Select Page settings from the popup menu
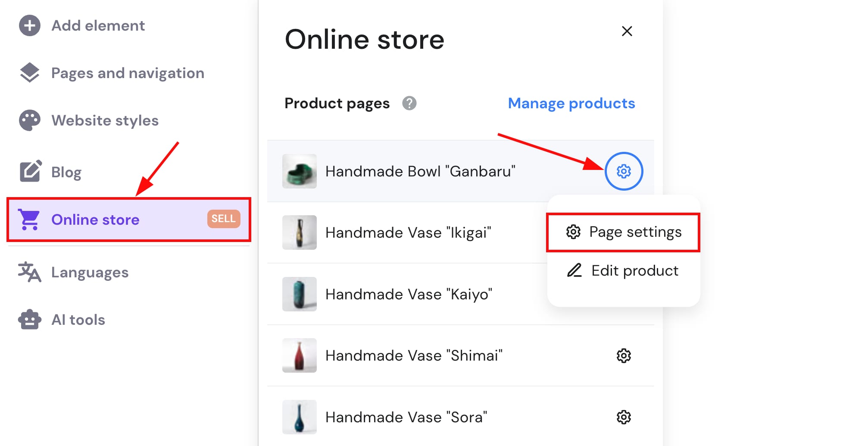This screenshot has height=446, width=868. pos(623,232)
